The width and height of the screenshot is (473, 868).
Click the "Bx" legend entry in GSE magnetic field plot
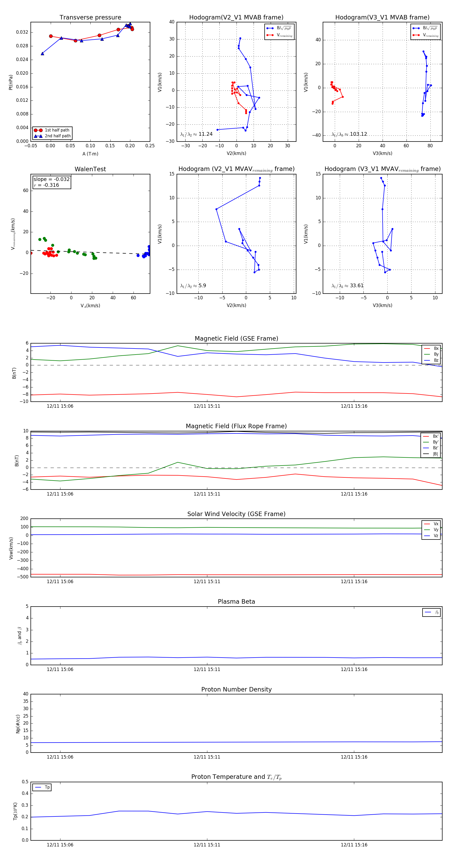(x=431, y=349)
